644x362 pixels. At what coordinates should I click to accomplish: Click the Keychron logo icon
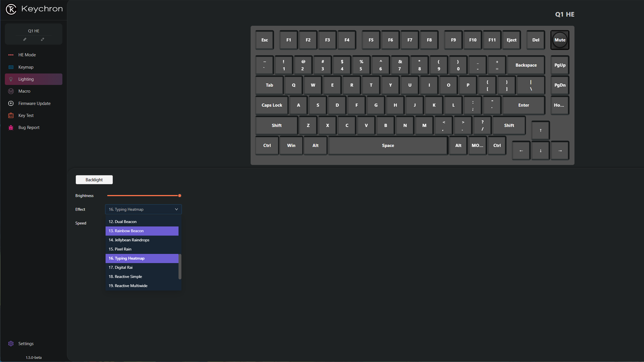click(11, 9)
